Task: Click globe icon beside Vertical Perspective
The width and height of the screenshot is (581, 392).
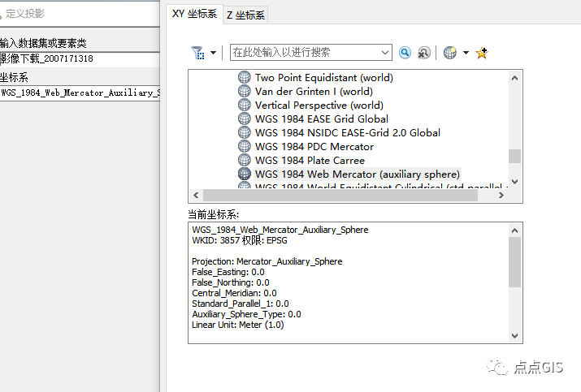Action: coord(245,105)
